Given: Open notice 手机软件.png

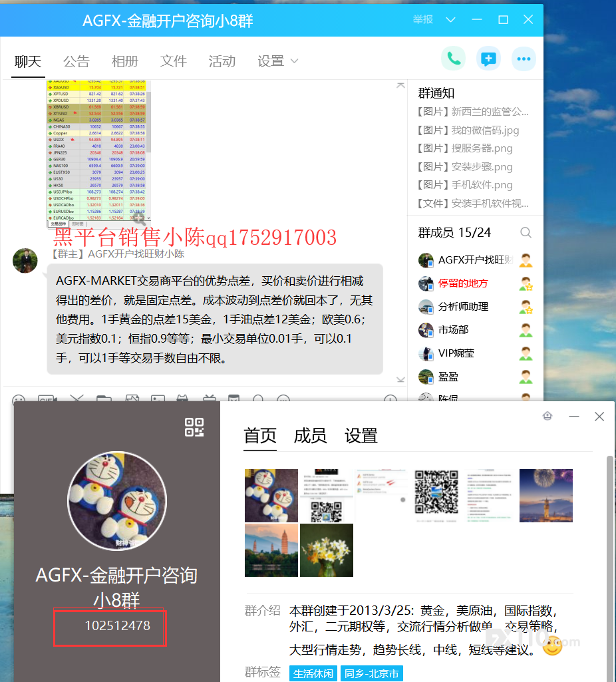Looking at the screenshot, I should click(465, 185).
